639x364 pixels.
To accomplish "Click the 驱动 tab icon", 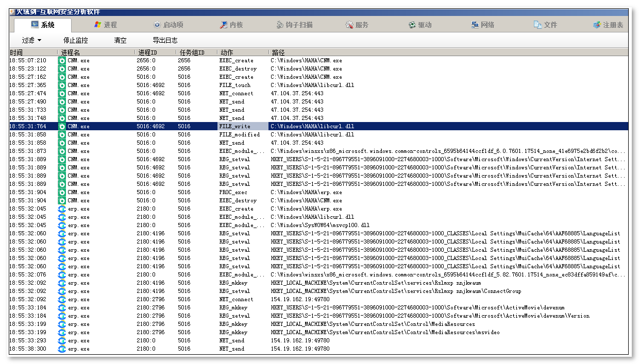I will [x=412, y=25].
